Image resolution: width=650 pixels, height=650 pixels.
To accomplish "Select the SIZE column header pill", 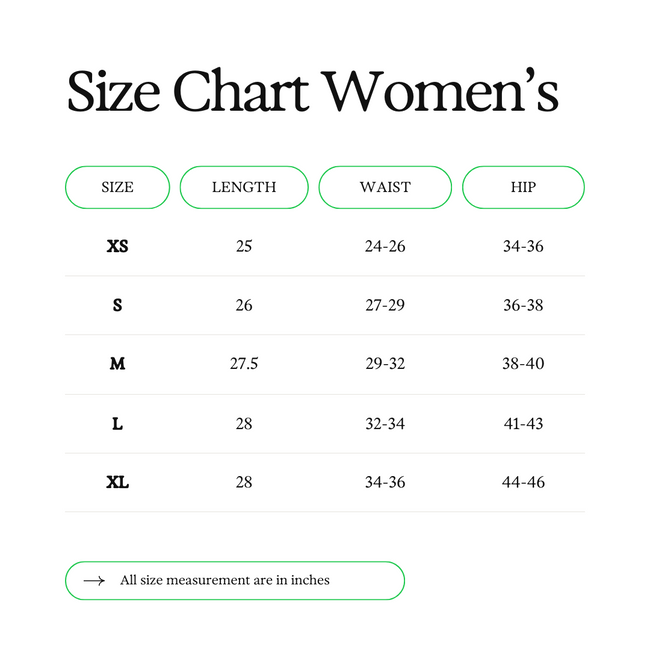I will pyautogui.click(x=117, y=187).
